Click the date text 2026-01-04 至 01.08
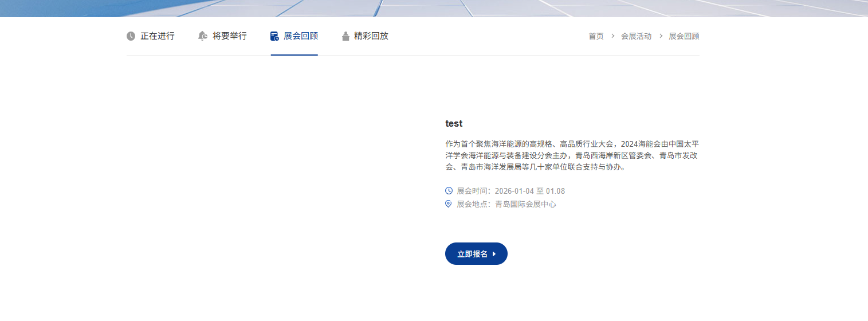The width and height of the screenshot is (868, 321). 530,191
